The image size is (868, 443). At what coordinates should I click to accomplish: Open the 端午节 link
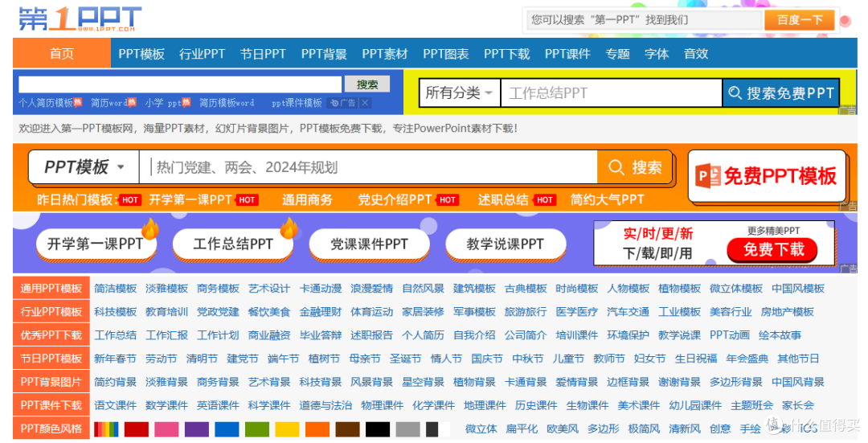[284, 359]
